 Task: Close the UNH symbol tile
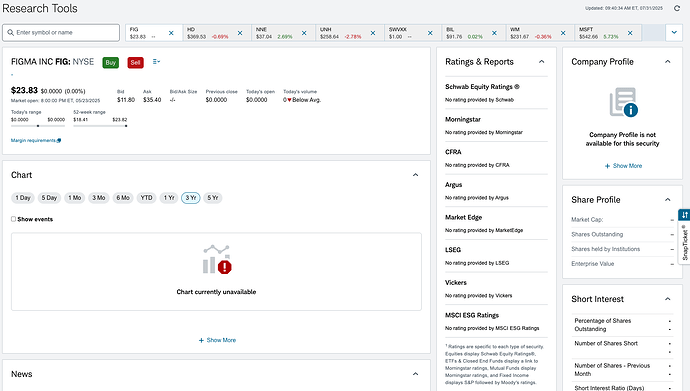[x=373, y=33]
